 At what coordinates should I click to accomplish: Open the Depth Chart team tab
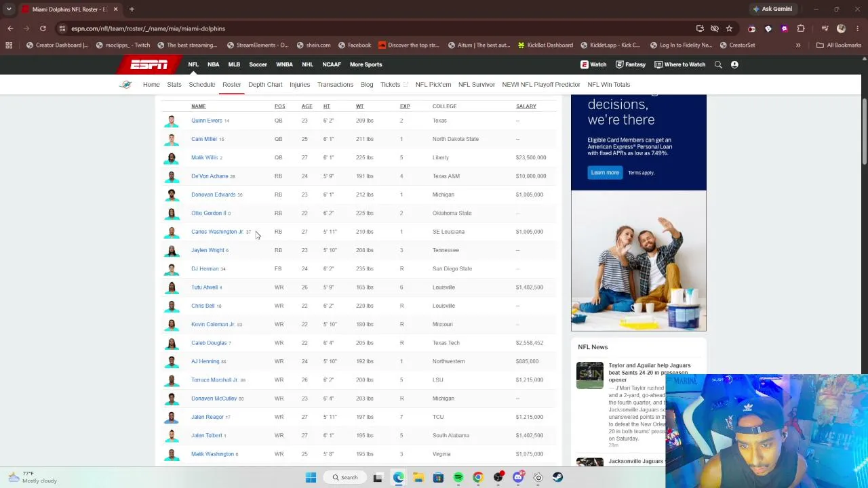click(x=265, y=85)
